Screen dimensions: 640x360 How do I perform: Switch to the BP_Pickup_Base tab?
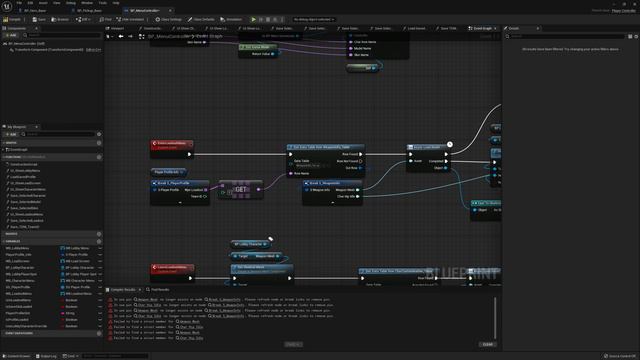point(89,10)
